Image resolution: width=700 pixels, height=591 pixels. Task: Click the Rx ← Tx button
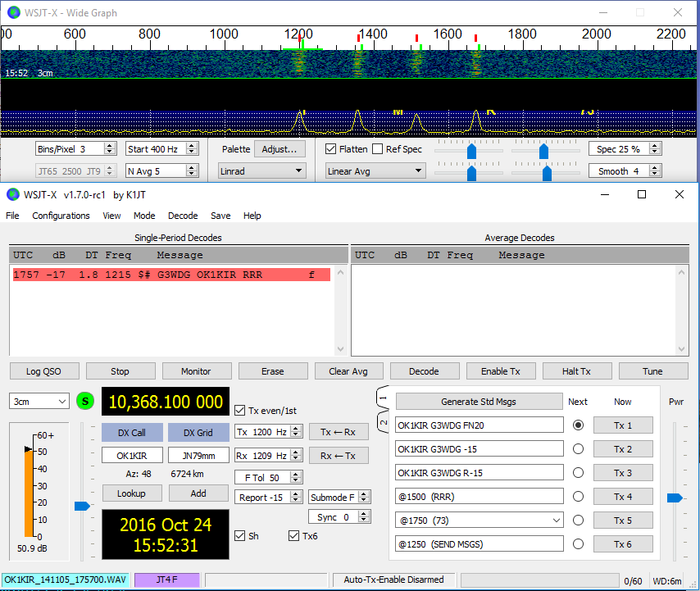click(x=339, y=455)
